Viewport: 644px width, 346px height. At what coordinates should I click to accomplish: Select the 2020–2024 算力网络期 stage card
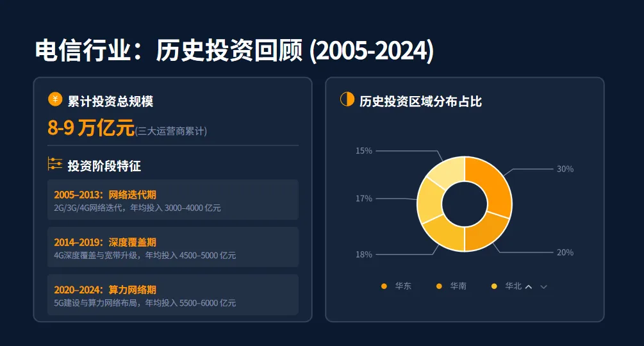(x=173, y=295)
